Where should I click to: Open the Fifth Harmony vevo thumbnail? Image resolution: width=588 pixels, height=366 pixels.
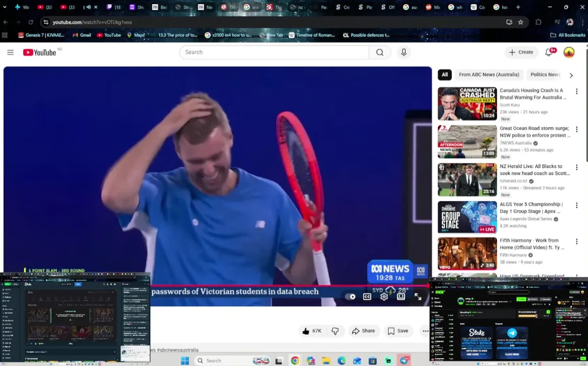coord(467,254)
